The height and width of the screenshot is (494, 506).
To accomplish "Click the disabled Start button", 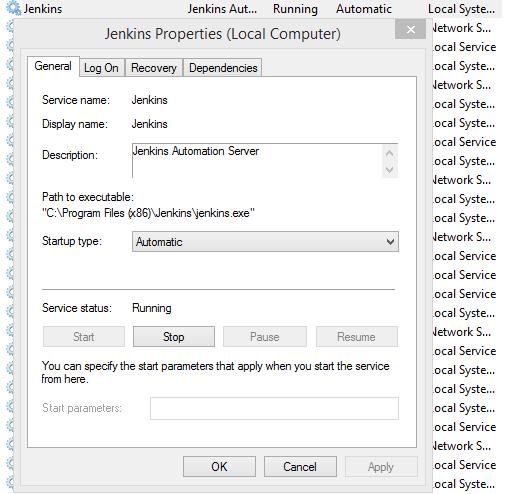I will (x=84, y=337).
